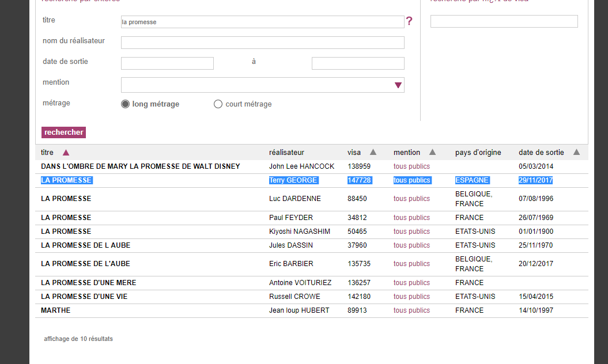Click visa number 88450
Viewport: 608px width, 364px height.
pos(357,199)
